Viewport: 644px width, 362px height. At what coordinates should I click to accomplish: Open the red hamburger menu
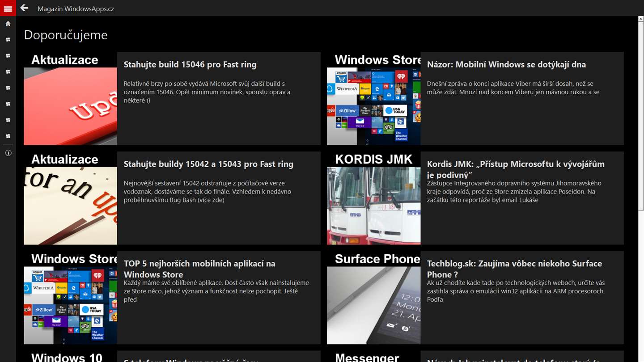pyautogui.click(x=8, y=8)
